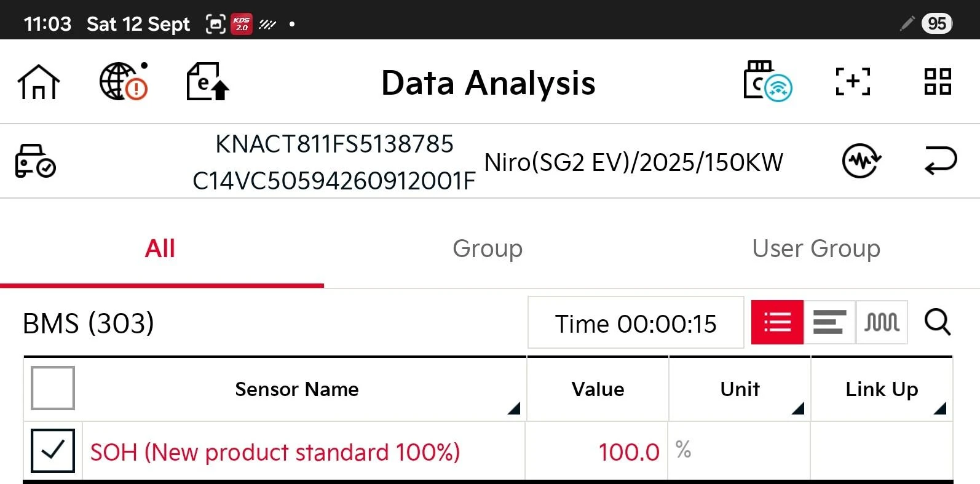Go to the Home screen
Viewport: 980px width, 484px height.
coord(38,82)
